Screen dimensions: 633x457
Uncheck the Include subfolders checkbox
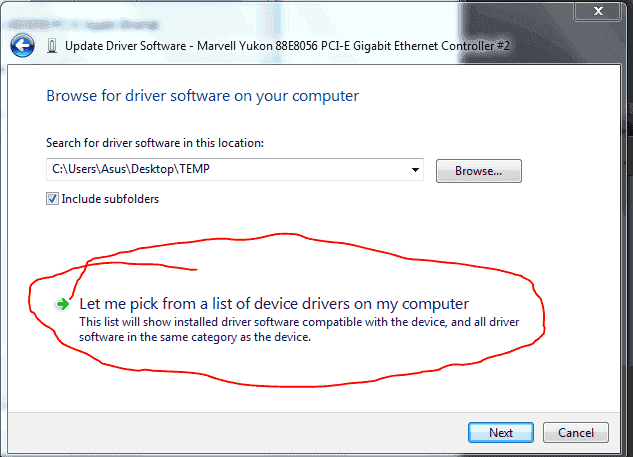coord(52,199)
